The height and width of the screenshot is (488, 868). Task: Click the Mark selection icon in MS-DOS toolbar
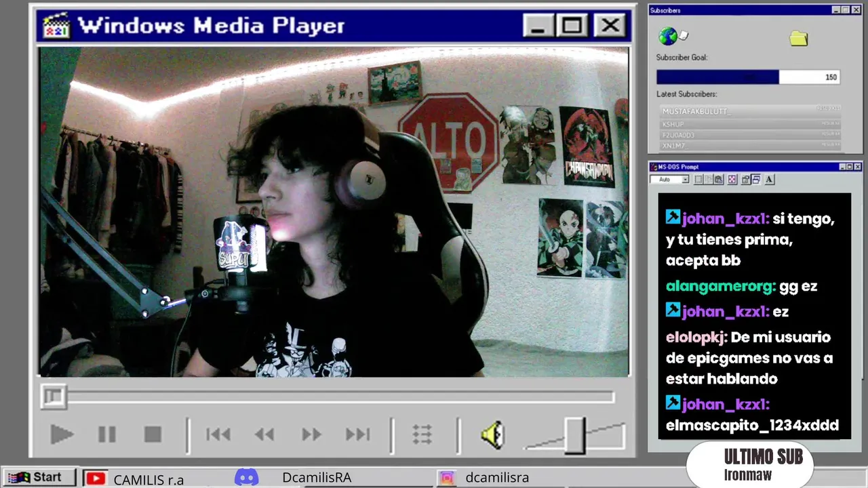click(698, 180)
